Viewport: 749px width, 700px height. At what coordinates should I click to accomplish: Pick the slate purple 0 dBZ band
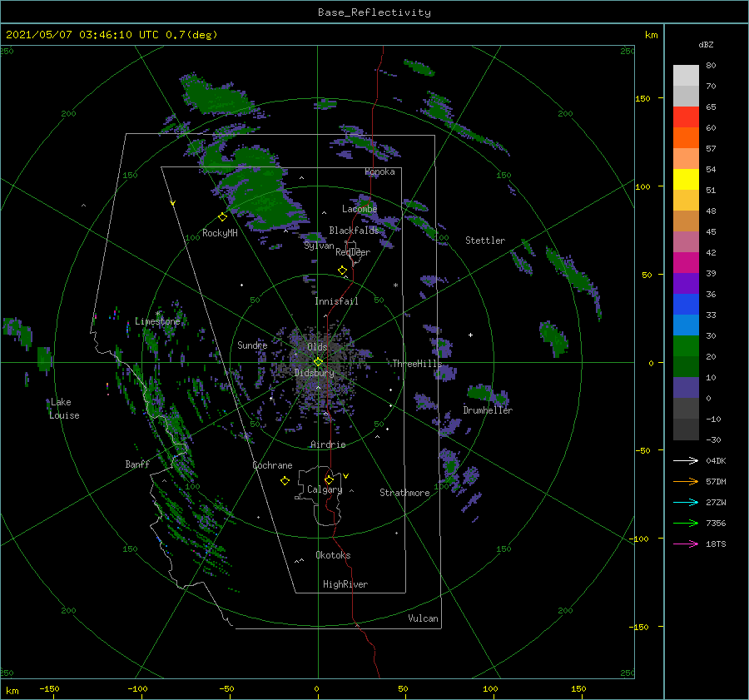[686, 387]
